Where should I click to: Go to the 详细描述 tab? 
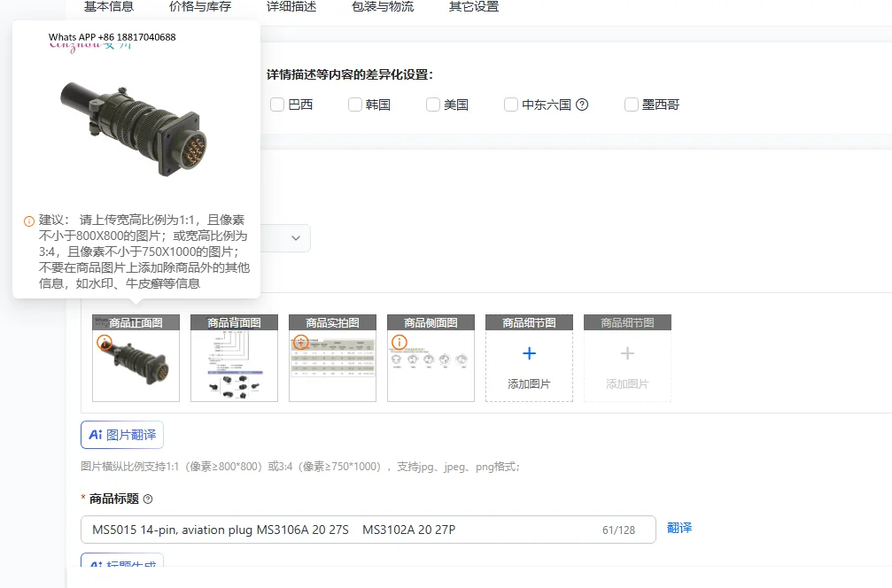coord(291,7)
